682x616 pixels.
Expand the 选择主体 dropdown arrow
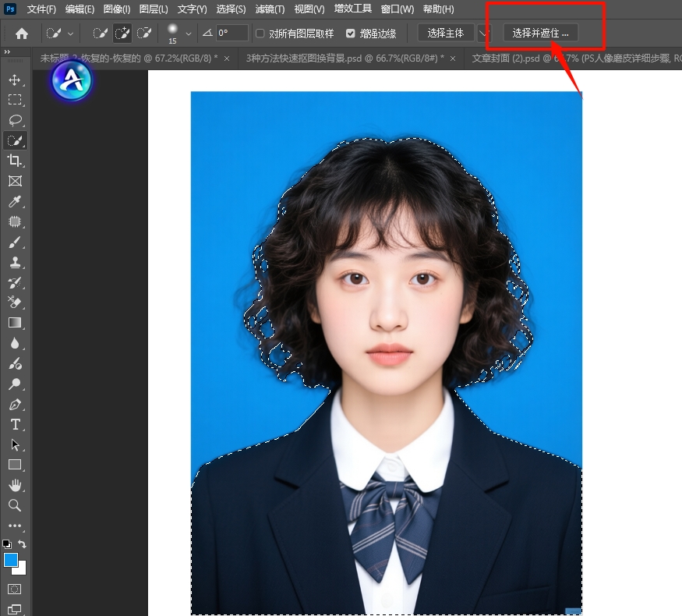pos(484,34)
